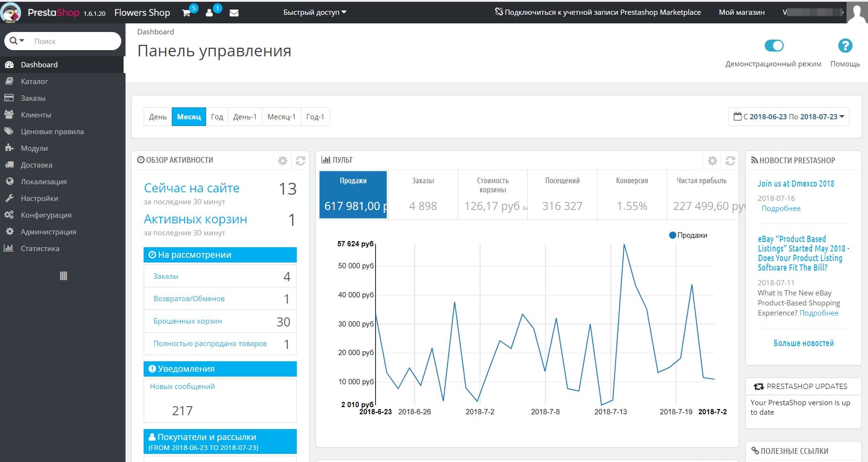
Task: Open Join us at Dmexco 2018 news
Action: (x=796, y=184)
